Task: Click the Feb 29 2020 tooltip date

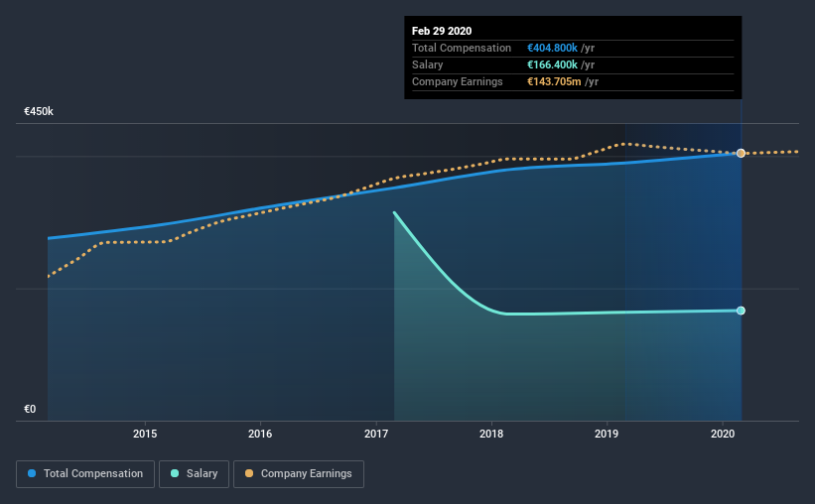Action: (442, 31)
